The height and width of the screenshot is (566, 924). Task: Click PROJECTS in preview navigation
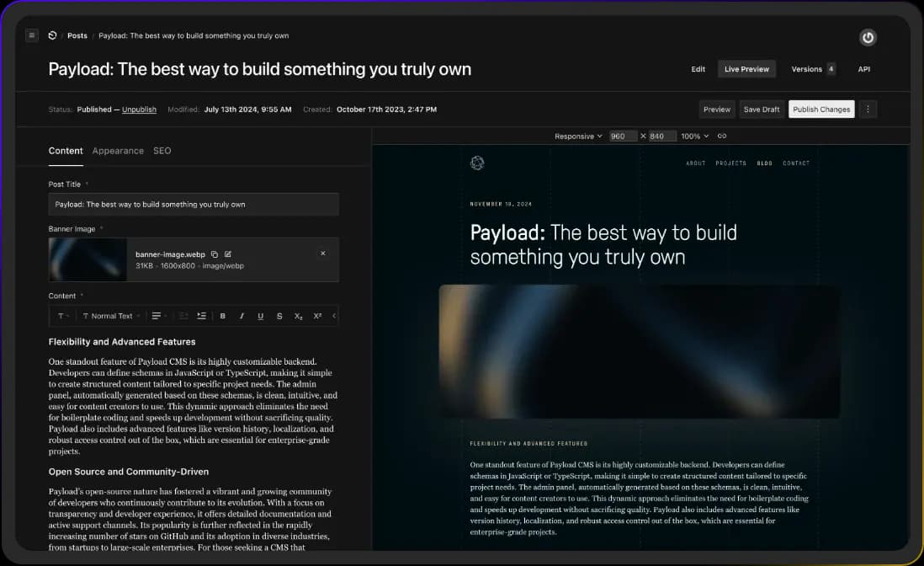[x=730, y=163]
